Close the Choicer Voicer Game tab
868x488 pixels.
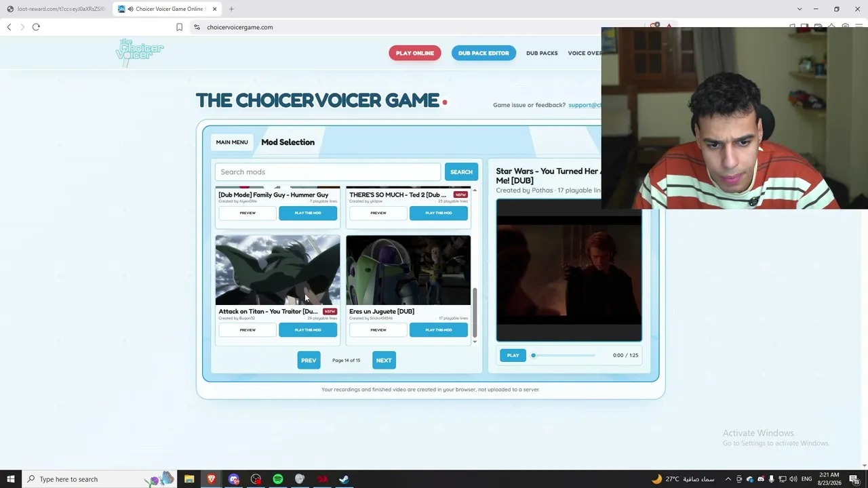coord(215,9)
